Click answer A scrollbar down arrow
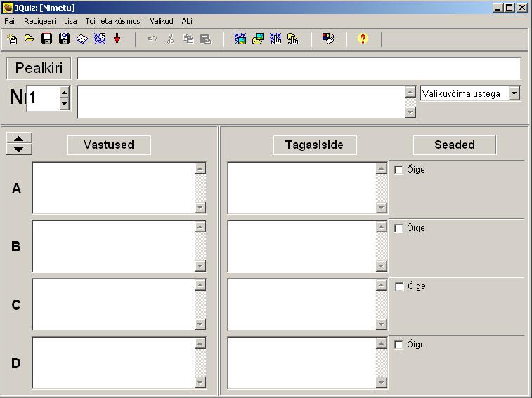Viewport: 532px width, 398px height. pyautogui.click(x=200, y=208)
